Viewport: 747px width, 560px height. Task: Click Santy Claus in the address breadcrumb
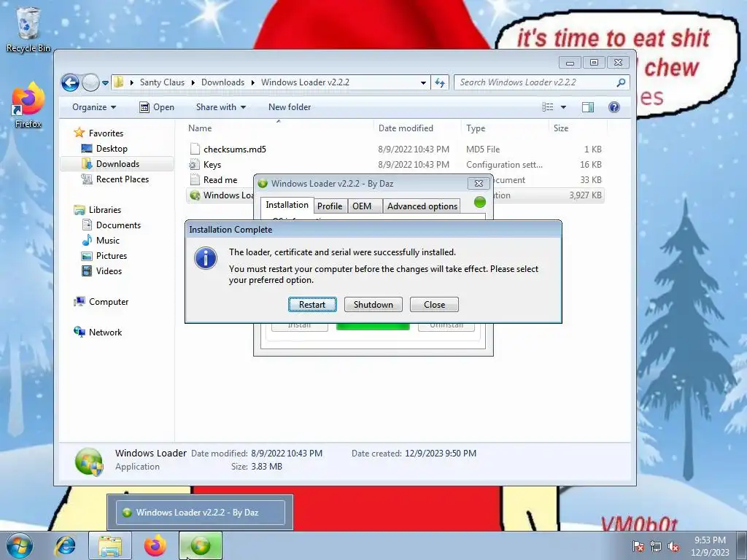[x=162, y=82]
